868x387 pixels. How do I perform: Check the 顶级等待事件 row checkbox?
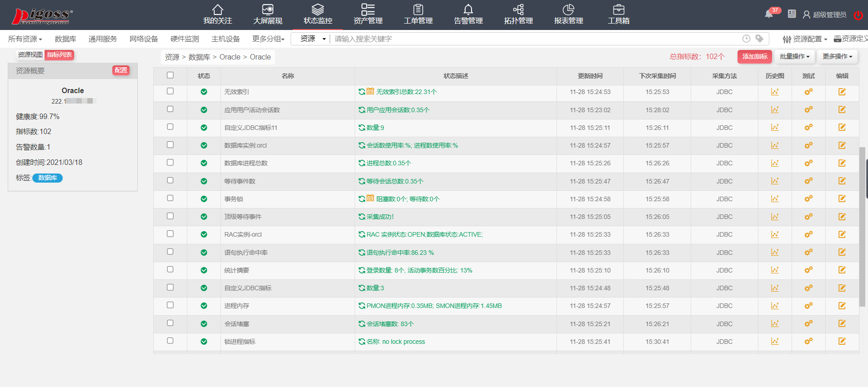(170, 216)
